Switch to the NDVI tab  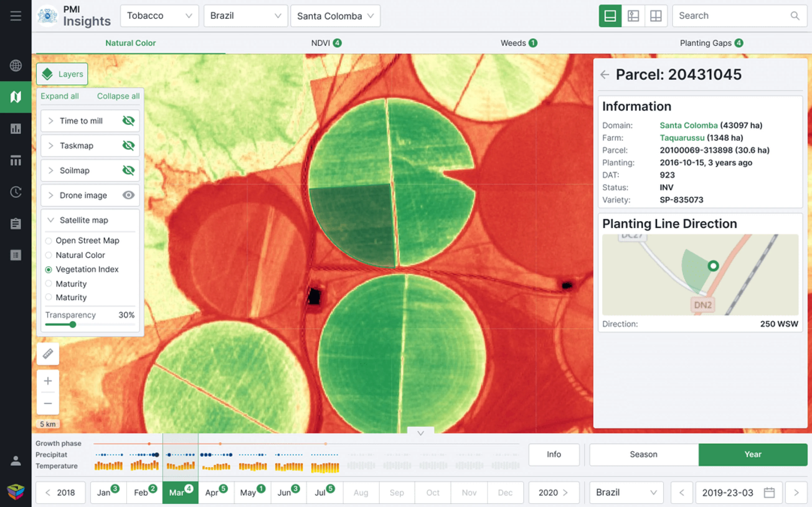click(x=326, y=43)
